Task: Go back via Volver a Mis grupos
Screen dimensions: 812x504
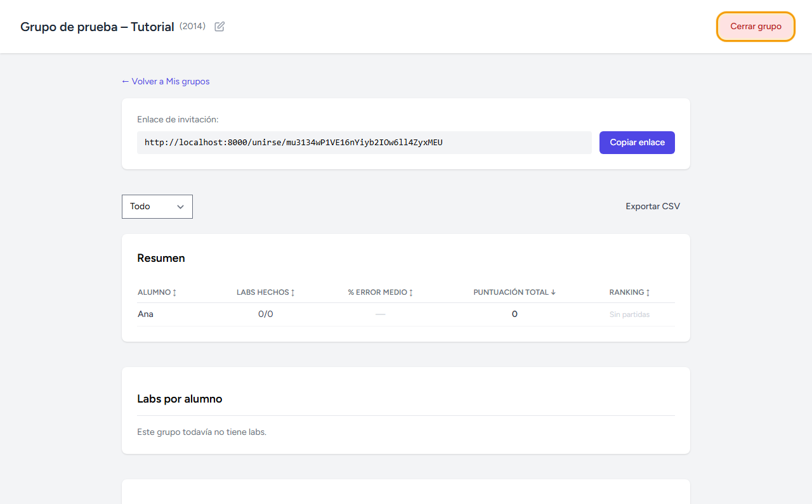Action: 166,82
